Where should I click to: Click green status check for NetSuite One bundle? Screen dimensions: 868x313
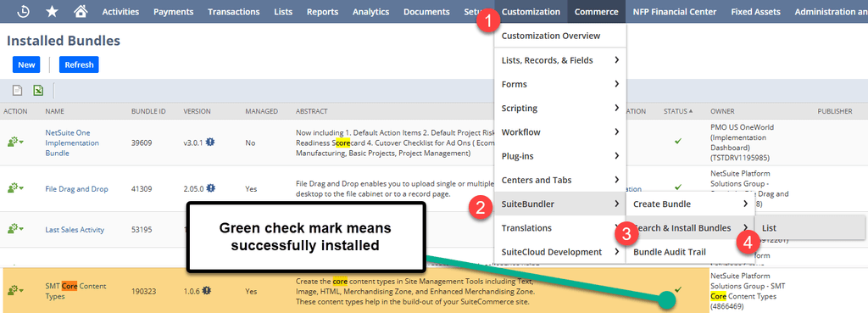point(677,142)
